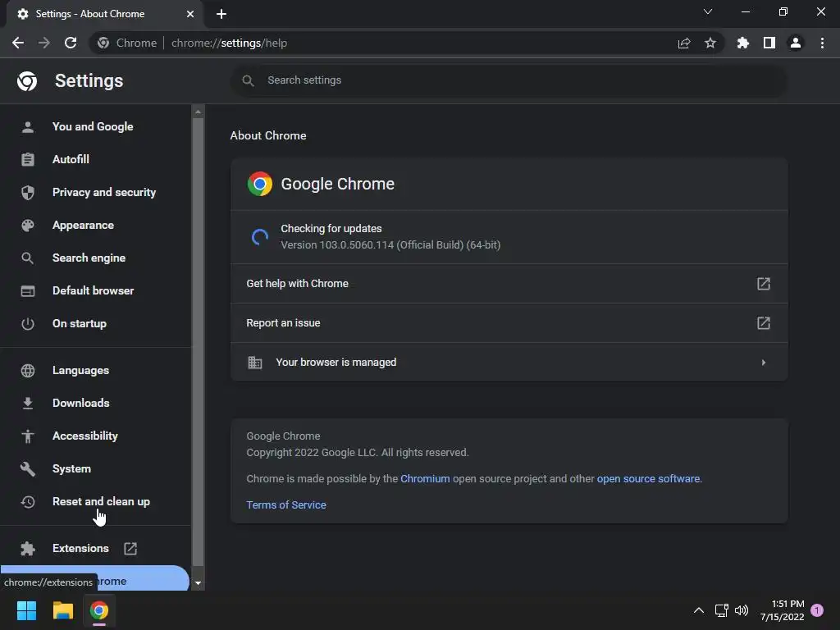Click the Downloads arrow icon

(x=27, y=403)
